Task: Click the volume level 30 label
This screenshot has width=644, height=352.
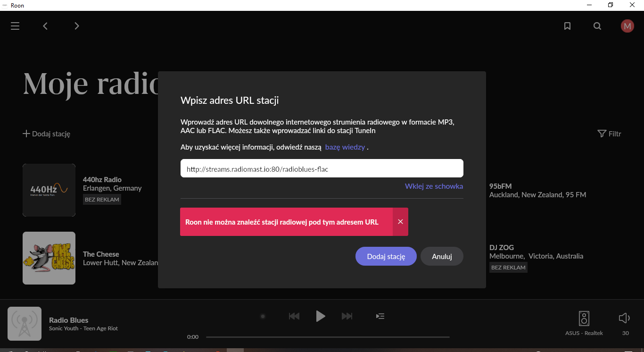Action: (x=626, y=333)
